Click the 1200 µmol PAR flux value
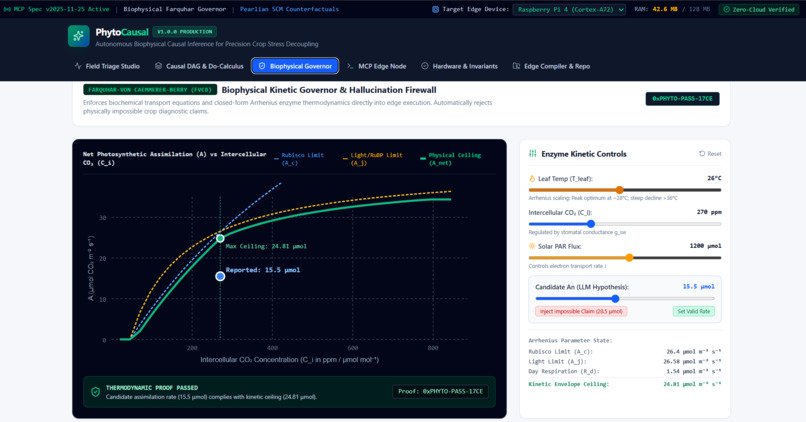The image size is (806, 422). click(705, 246)
